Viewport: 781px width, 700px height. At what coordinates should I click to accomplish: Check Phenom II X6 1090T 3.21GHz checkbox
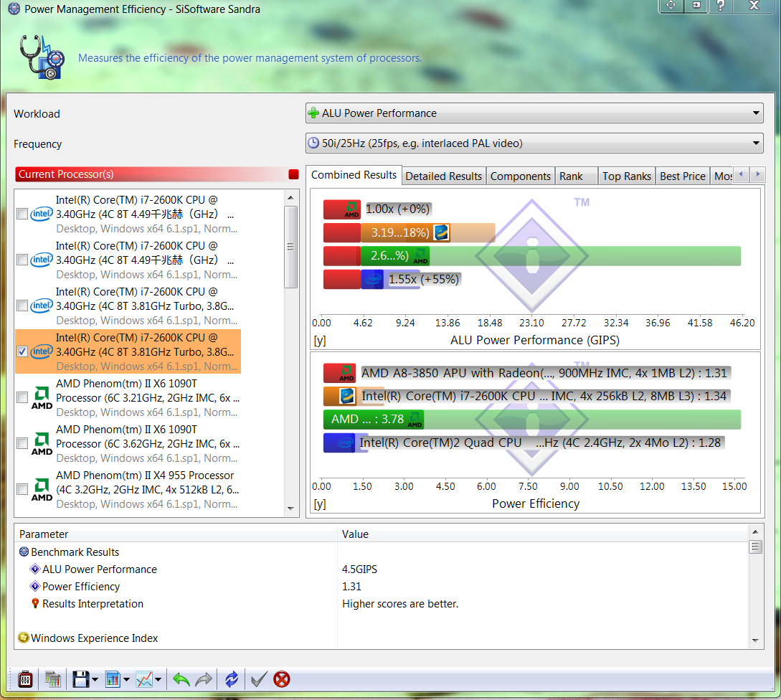tap(22, 397)
